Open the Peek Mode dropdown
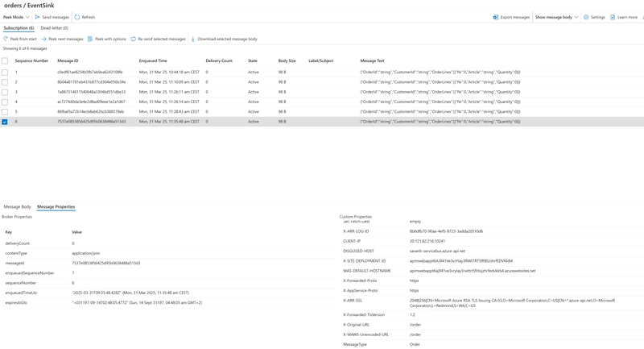The width and height of the screenshot is (644, 349). [x=16, y=17]
